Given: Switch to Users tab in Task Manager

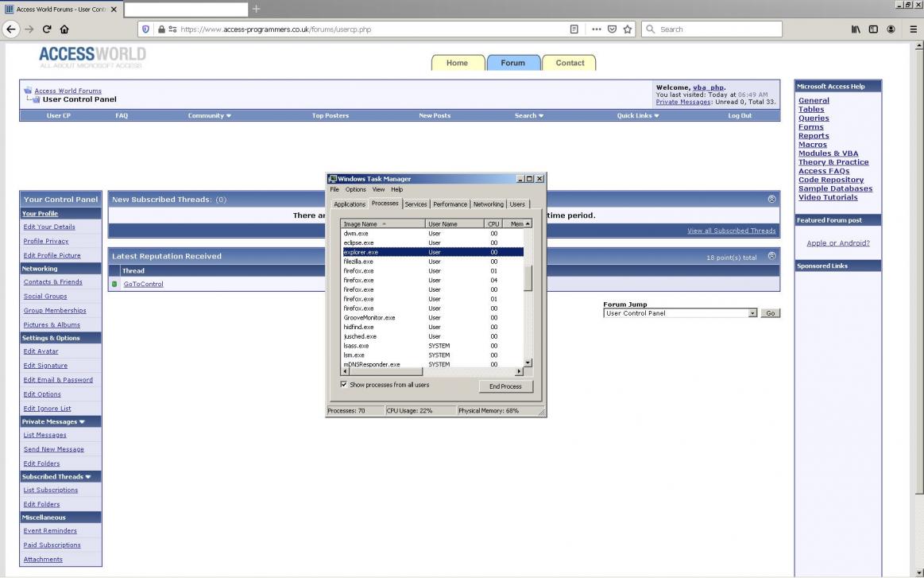Looking at the screenshot, I should tap(516, 204).
